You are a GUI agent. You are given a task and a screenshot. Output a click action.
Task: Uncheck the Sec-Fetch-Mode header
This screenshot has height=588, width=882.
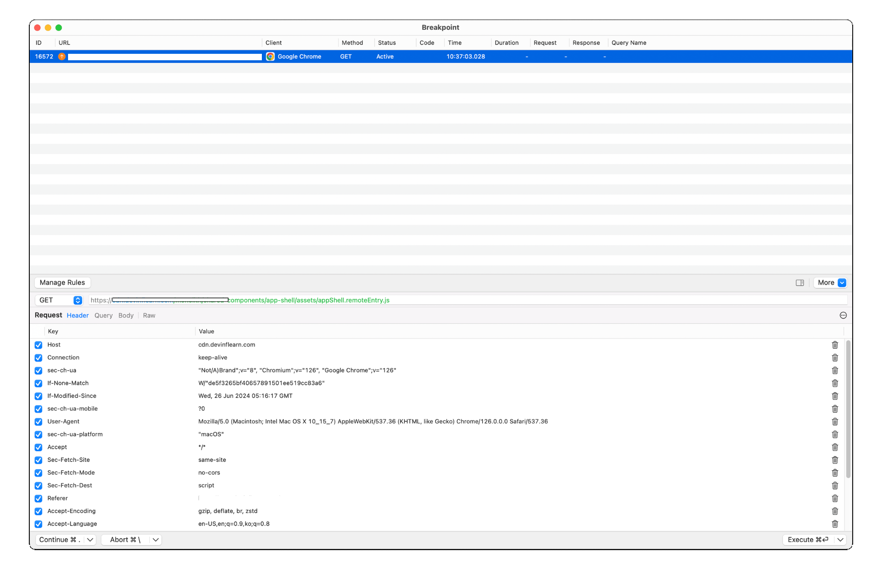pyautogui.click(x=39, y=473)
